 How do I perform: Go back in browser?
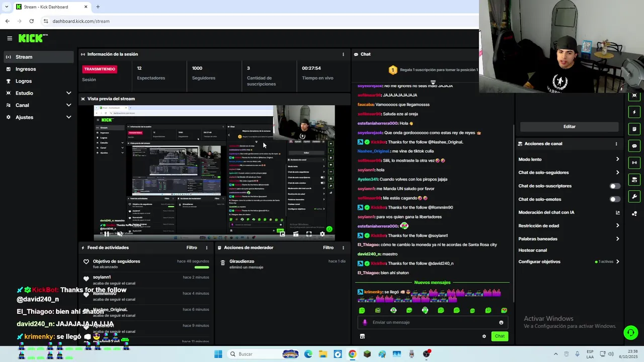(x=7, y=21)
